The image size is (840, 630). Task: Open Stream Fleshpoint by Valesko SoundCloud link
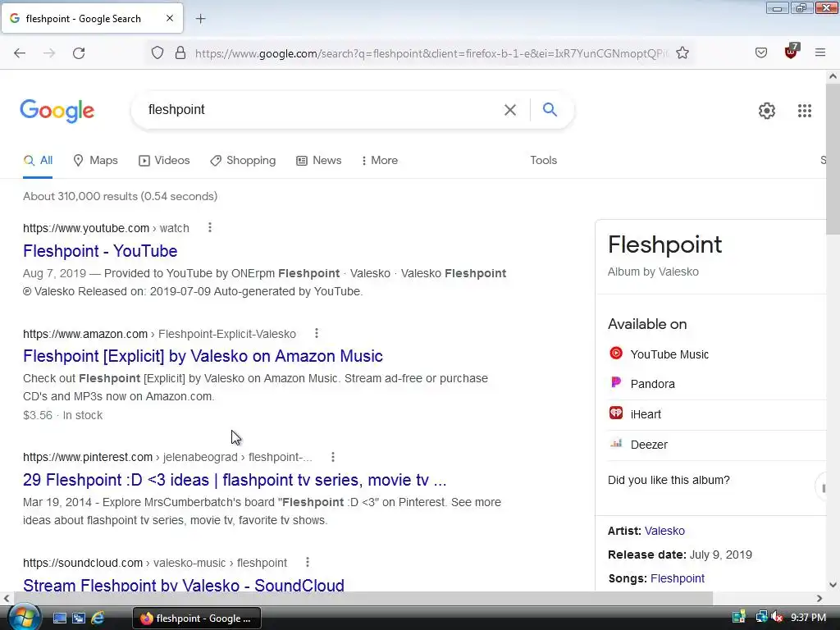[184, 584]
